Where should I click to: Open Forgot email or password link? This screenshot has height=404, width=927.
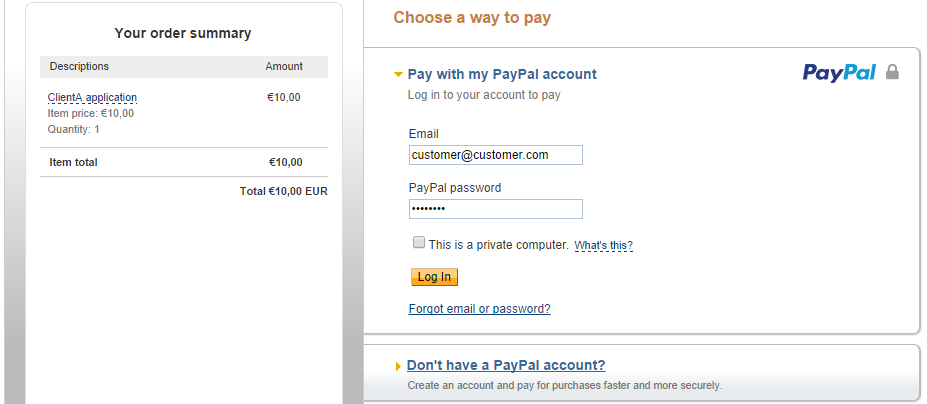pyautogui.click(x=479, y=309)
